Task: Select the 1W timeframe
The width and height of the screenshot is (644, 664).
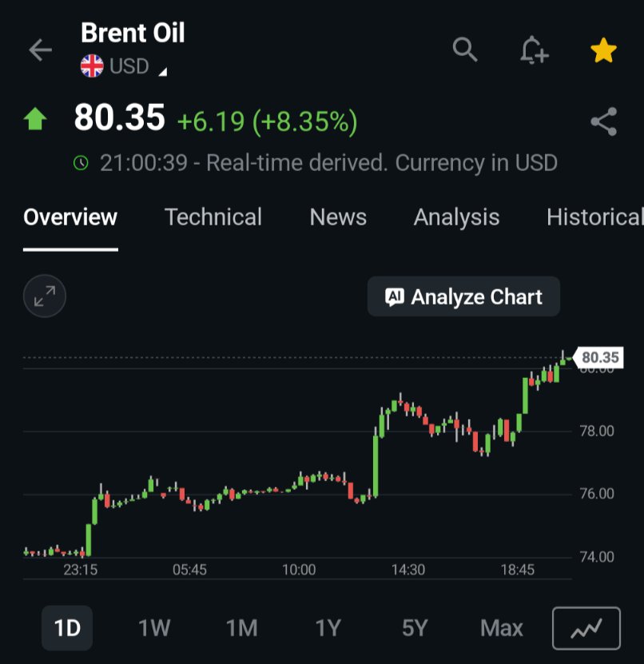Action: pos(154,628)
